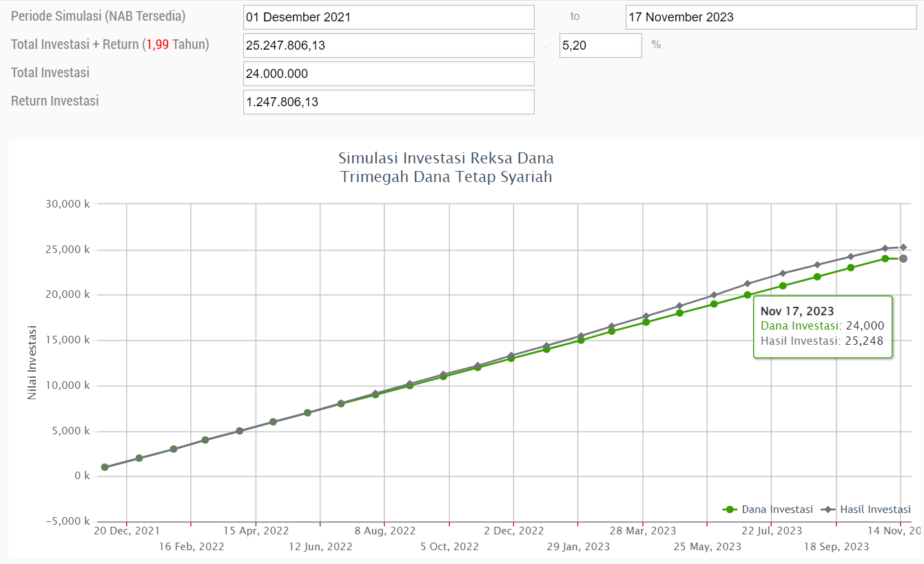Click the 20 Dec, 2021 x-axis label
Viewport: 924px width, 564px height.
127,531
